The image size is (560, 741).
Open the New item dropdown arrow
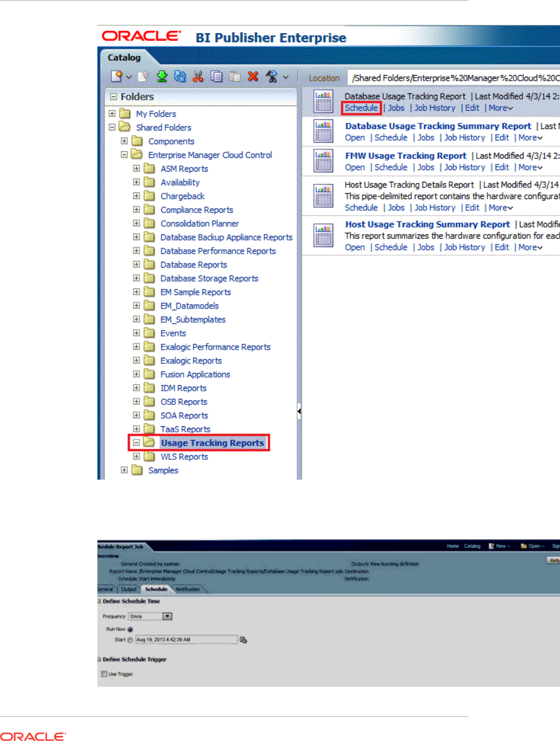point(129,77)
